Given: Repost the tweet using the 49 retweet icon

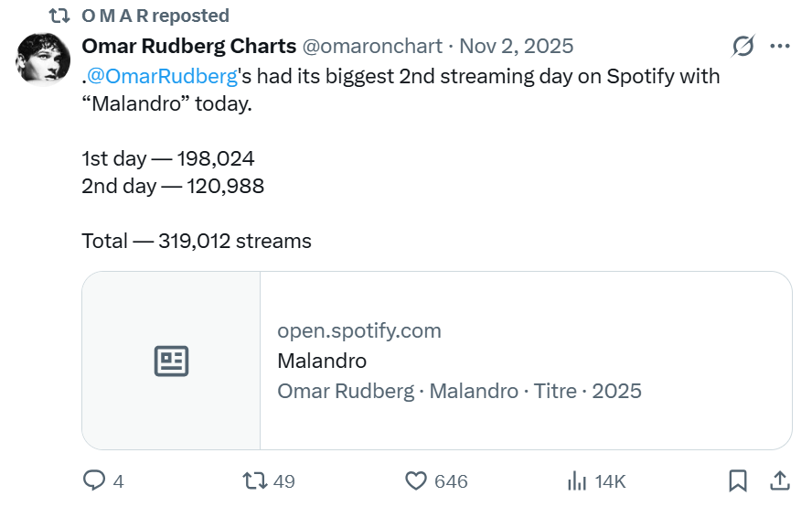Looking at the screenshot, I should [253, 480].
